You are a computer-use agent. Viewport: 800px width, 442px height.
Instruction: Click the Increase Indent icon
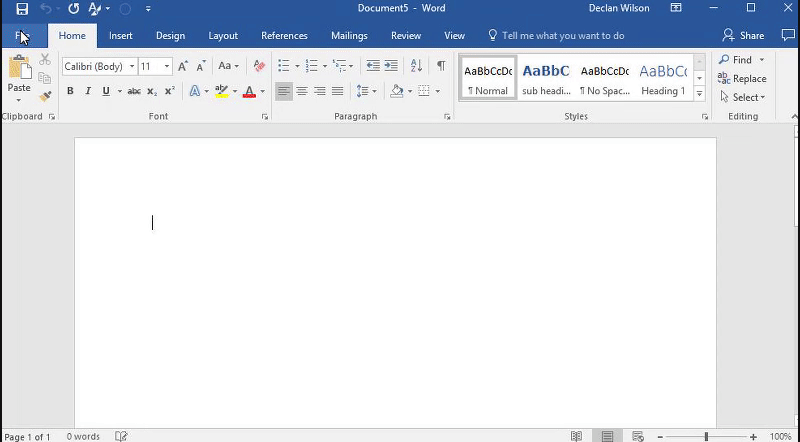pos(393,66)
